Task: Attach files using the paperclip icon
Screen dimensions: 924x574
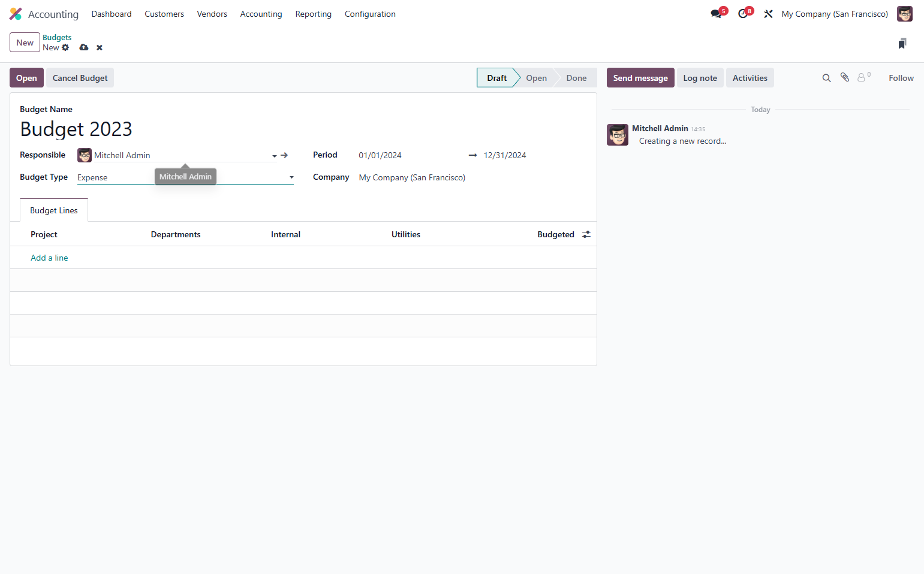Action: (845, 77)
